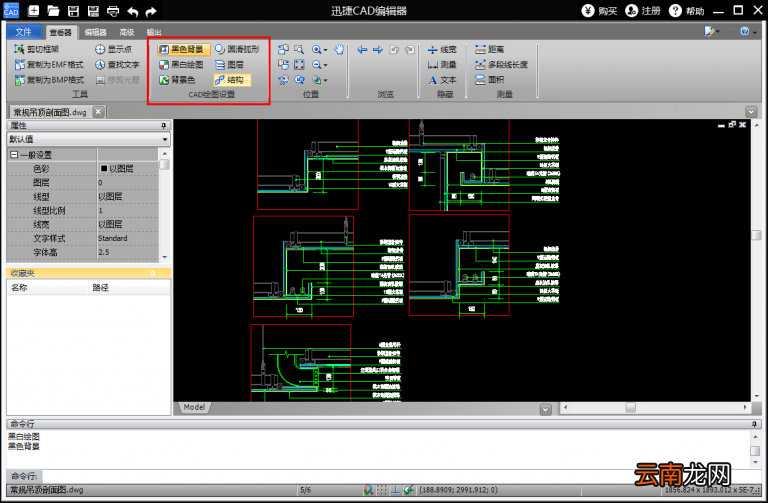The height and width of the screenshot is (503, 768).
Task: Select the 剪切框架 clip frame tool
Action: (37, 49)
